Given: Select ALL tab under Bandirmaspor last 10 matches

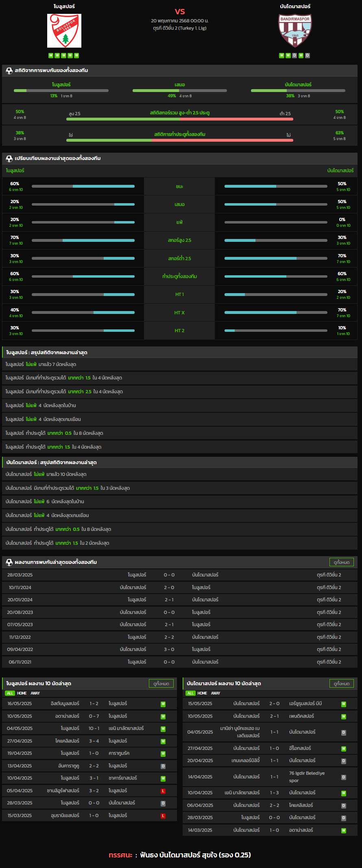Looking at the screenshot, I should (191, 693).
